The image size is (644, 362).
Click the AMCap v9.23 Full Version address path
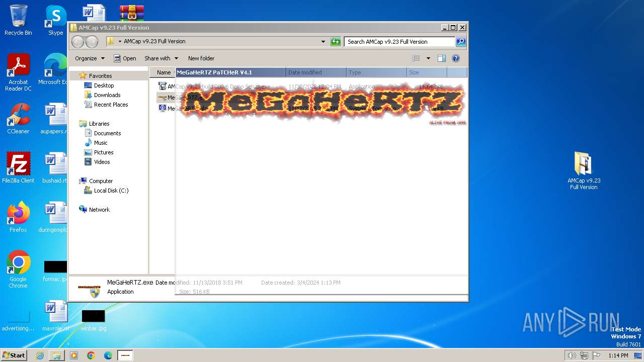pyautogui.click(x=154, y=42)
